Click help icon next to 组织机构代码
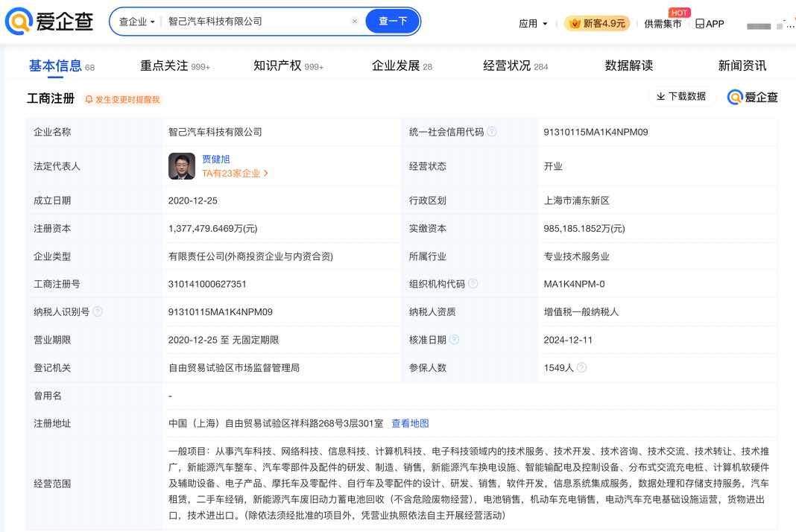796x532 pixels. [x=473, y=284]
